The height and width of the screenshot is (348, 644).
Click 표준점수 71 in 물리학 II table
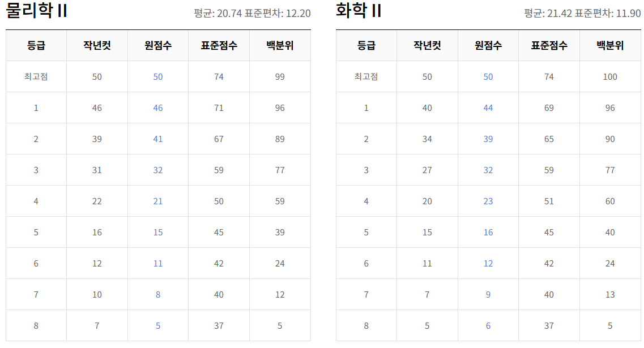coord(219,108)
